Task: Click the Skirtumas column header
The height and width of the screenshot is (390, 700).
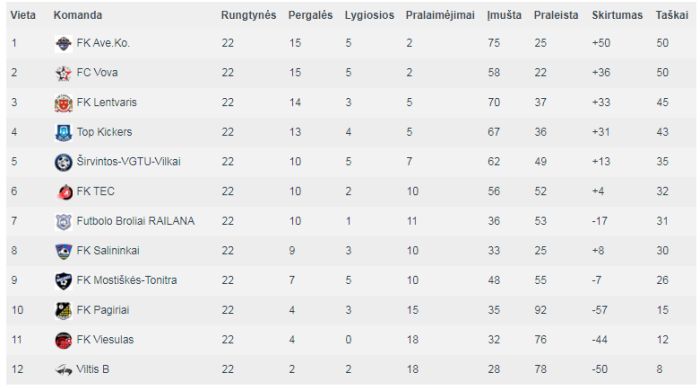Action: coord(617,15)
